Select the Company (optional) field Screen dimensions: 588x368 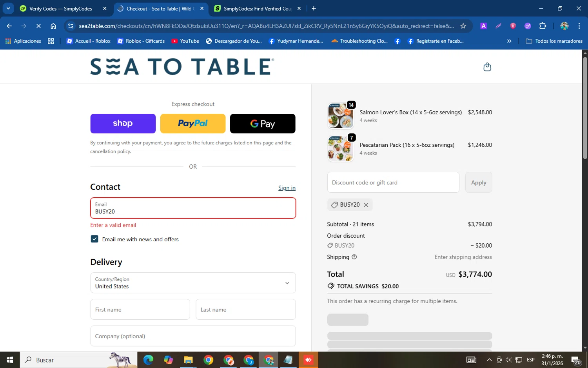pyautogui.click(x=193, y=336)
